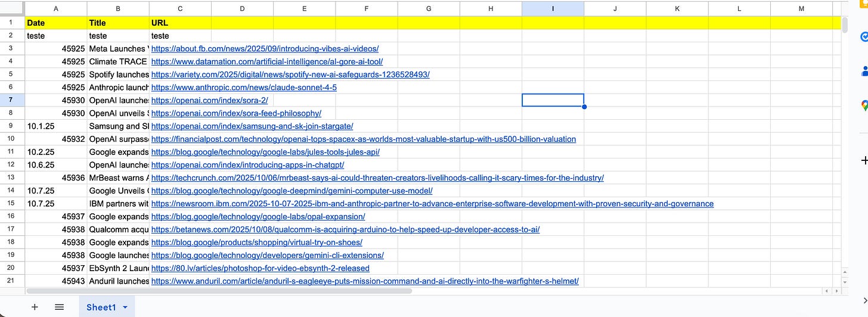
Task: Open the gemini-cli-extensions link
Action: pos(267,255)
